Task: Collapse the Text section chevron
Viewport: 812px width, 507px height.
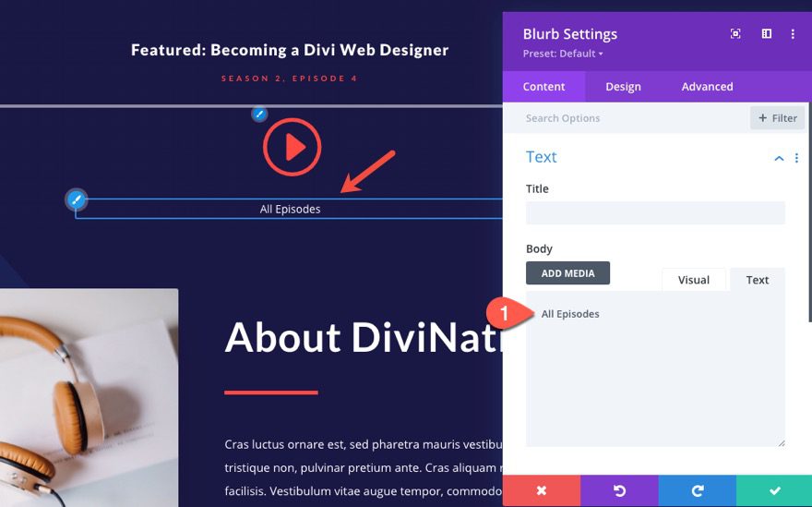Action: pos(779,158)
